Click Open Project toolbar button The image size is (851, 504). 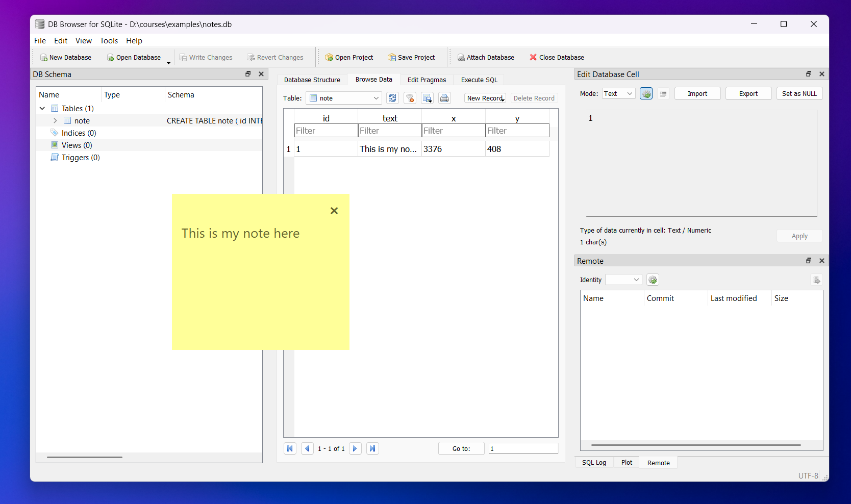pos(349,58)
